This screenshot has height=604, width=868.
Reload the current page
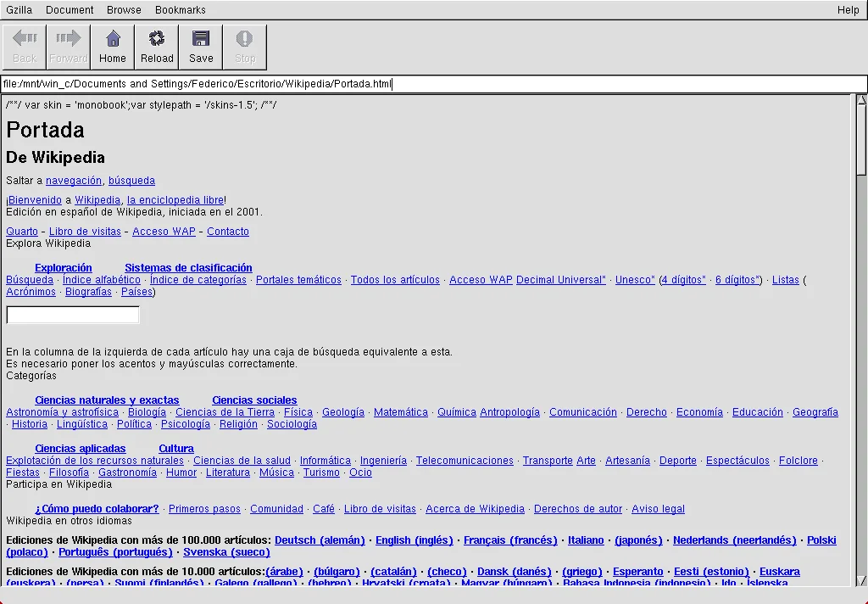(157, 48)
